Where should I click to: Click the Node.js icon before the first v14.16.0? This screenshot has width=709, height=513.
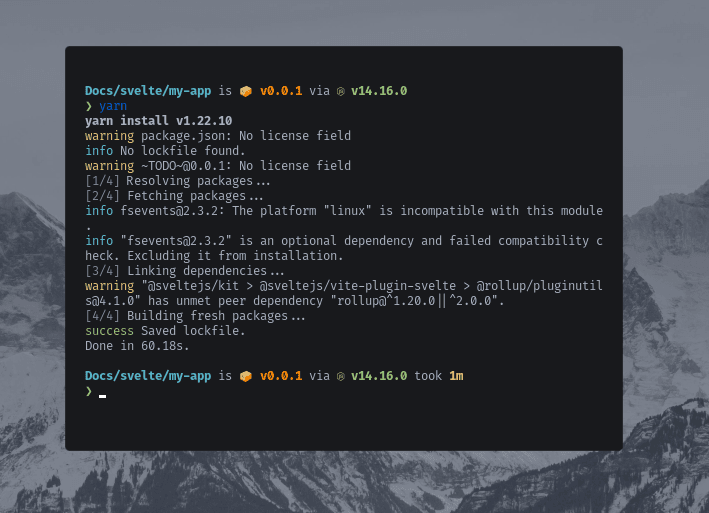[x=340, y=91]
